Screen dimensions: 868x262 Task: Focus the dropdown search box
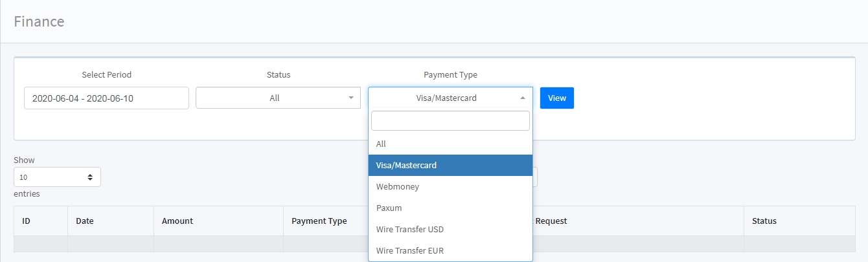(x=450, y=121)
